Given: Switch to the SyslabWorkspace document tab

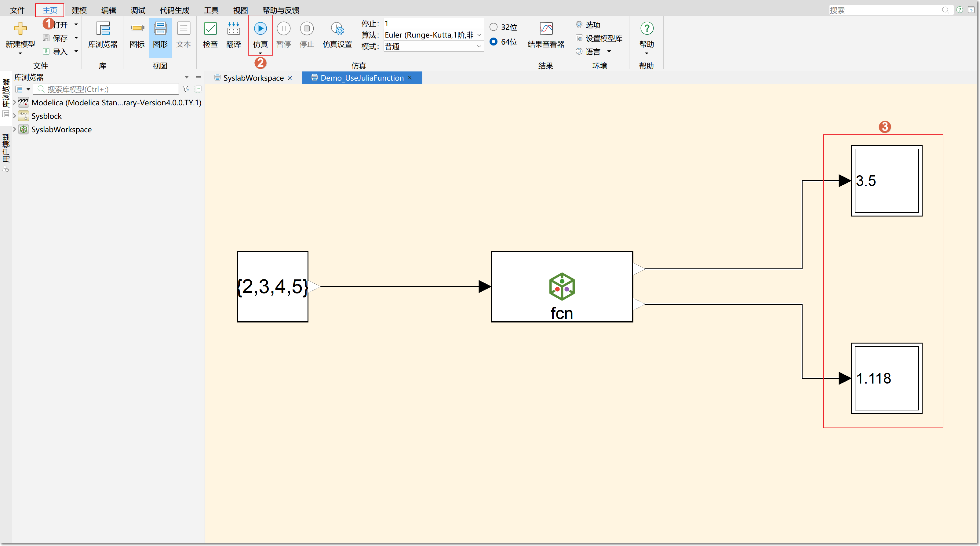Looking at the screenshot, I should pyautogui.click(x=253, y=78).
